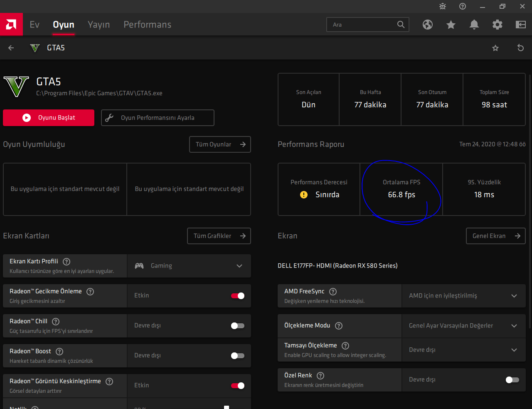Click the 95. Yüzdelik 18 ms value
532x409 pixels.
[x=484, y=195]
